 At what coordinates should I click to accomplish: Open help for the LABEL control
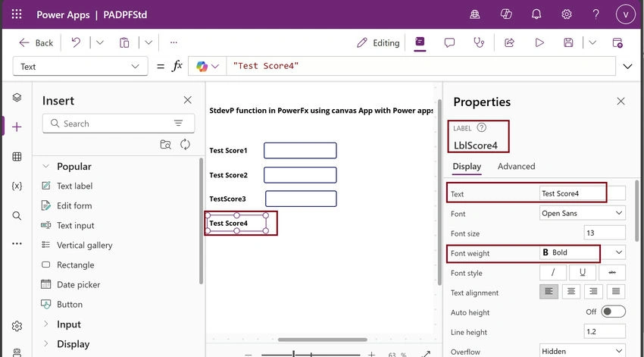[x=481, y=128]
